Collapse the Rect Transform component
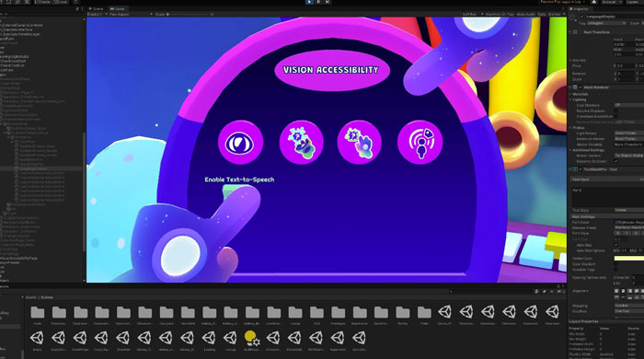The width and height of the screenshot is (644, 359). pyautogui.click(x=570, y=32)
